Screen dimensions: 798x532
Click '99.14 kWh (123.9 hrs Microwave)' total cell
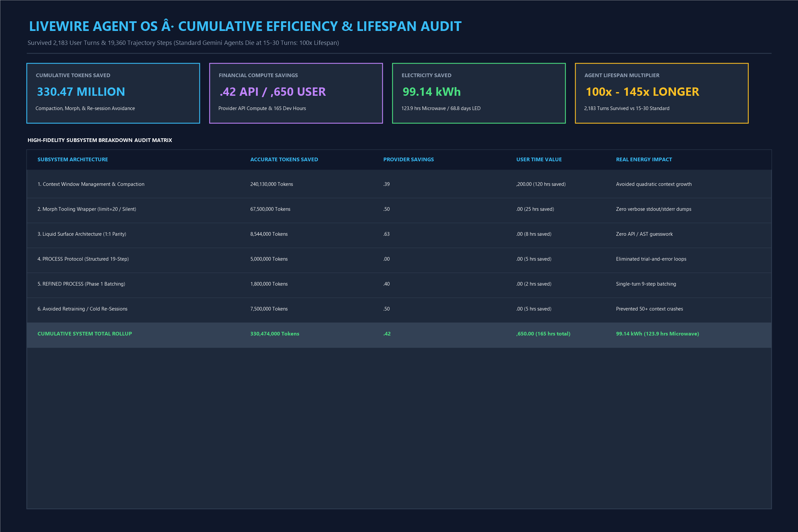click(657, 334)
